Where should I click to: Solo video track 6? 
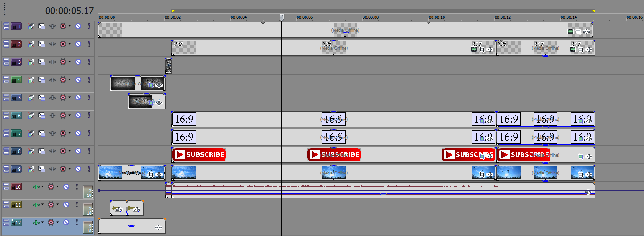tap(89, 116)
